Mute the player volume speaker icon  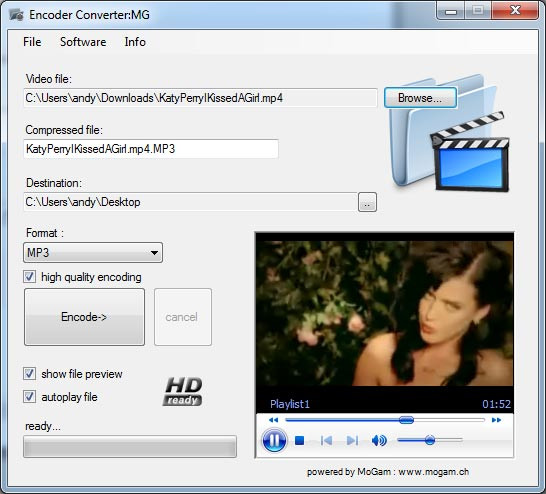tap(379, 441)
